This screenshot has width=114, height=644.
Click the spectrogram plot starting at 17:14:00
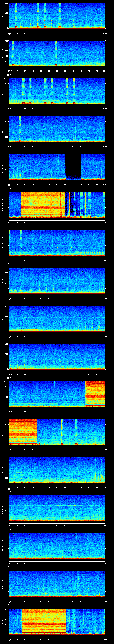point(57,16)
